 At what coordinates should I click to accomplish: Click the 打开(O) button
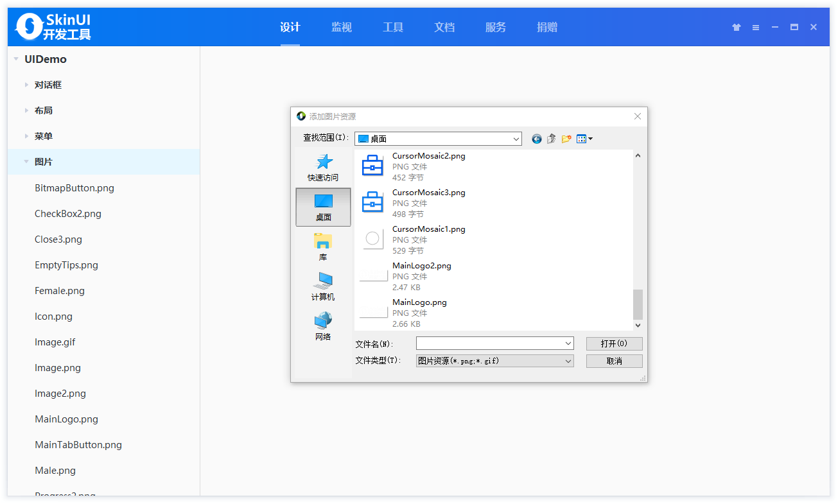coord(614,343)
